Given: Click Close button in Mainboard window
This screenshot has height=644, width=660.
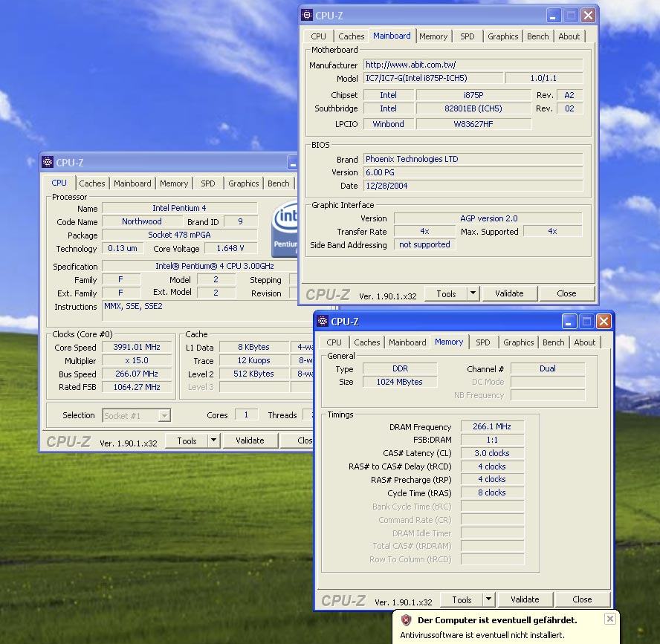Looking at the screenshot, I should [566, 293].
